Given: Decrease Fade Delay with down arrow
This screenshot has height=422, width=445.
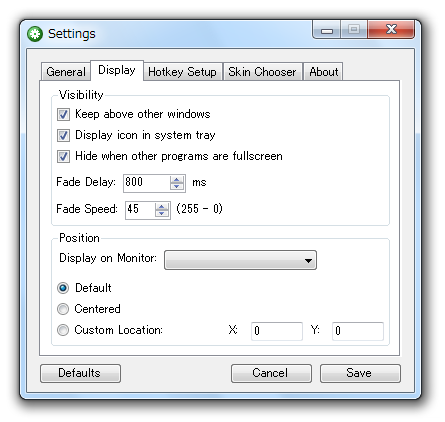Looking at the screenshot, I should click(177, 186).
